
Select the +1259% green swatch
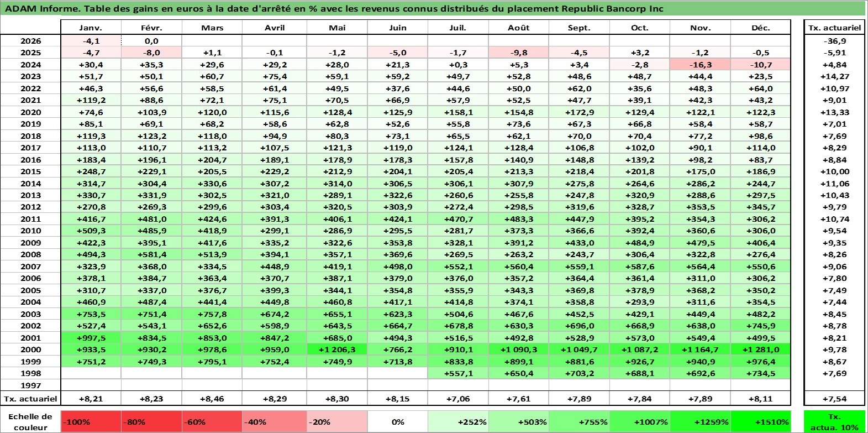700,421
